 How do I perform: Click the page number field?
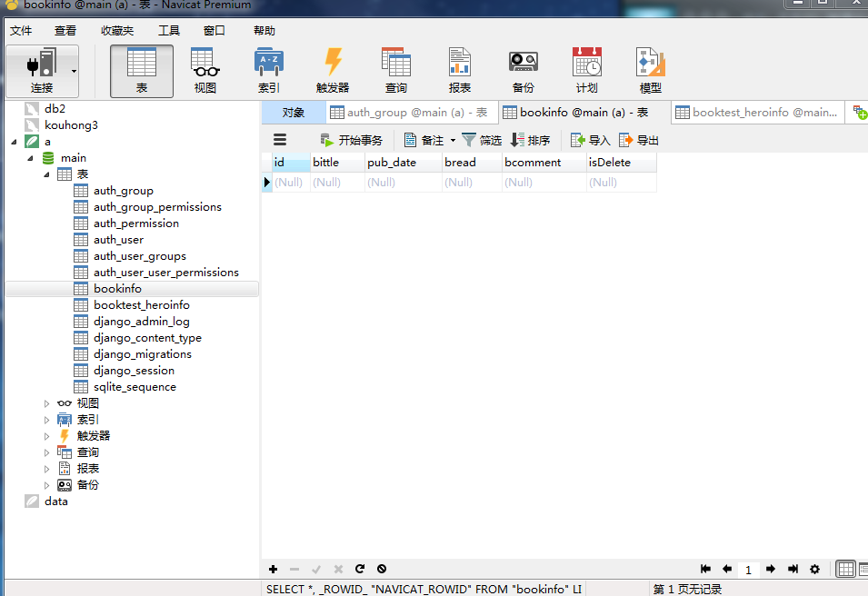pyautogui.click(x=748, y=570)
